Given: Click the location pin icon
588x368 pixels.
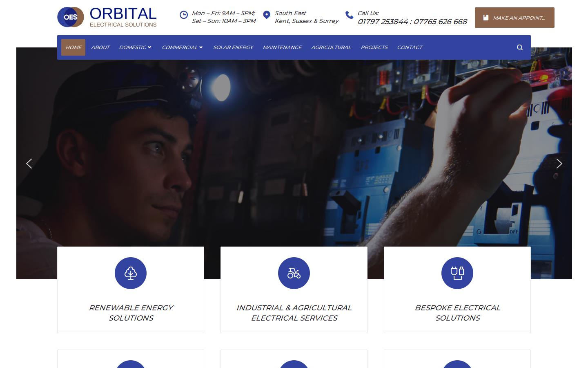Looking at the screenshot, I should point(267,15).
